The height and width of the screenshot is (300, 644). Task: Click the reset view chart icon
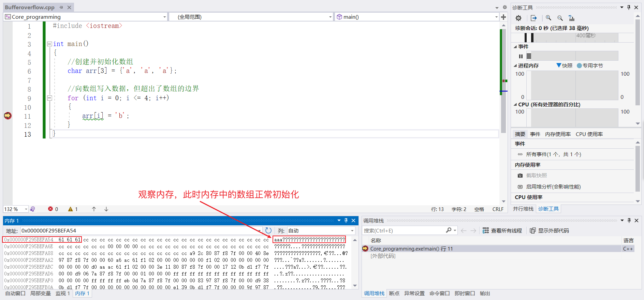pyautogui.click(x=572, y=18)
